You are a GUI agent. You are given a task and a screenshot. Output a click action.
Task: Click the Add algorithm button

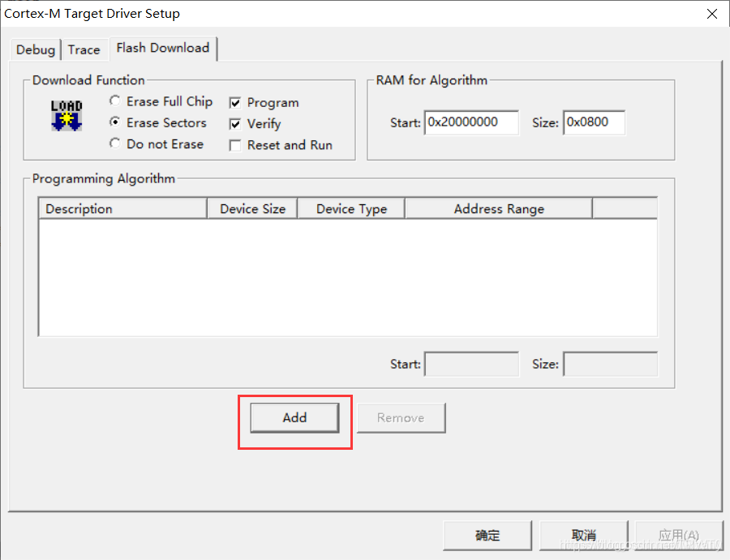pos(294,417)
